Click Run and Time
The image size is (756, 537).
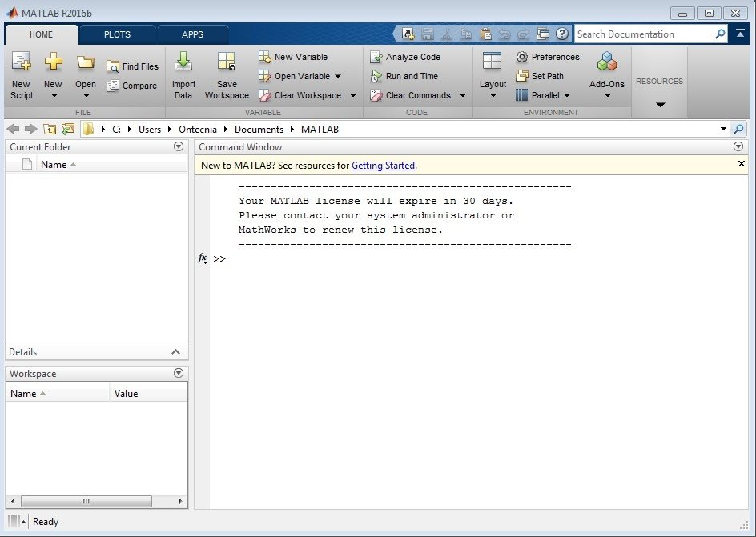point(404,76)
